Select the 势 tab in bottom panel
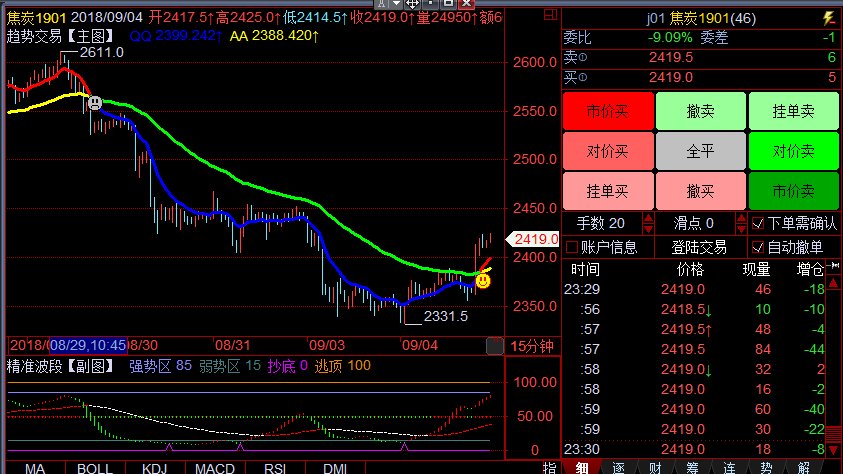The height and width of the screenshot is (474, 843). [766, 468]
